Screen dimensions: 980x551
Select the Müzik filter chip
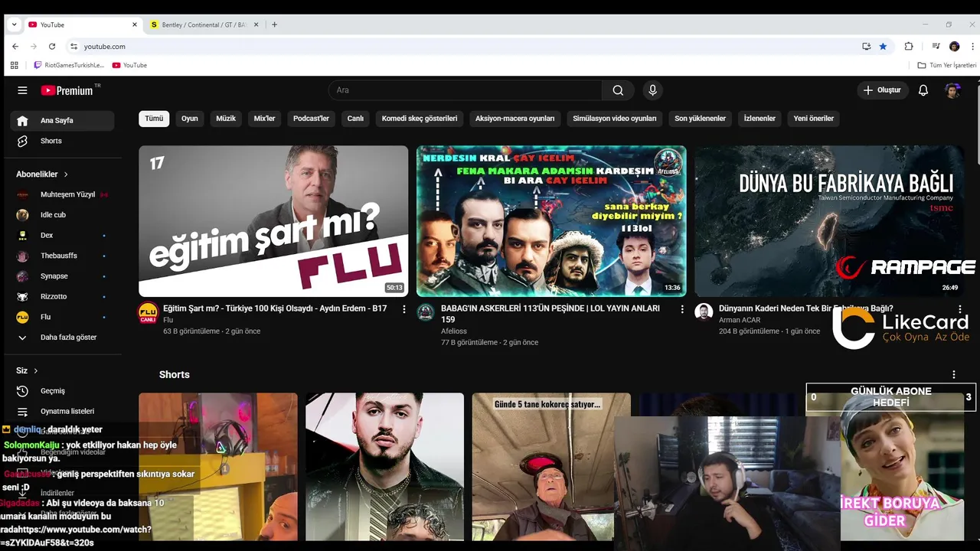pos(226,119)
